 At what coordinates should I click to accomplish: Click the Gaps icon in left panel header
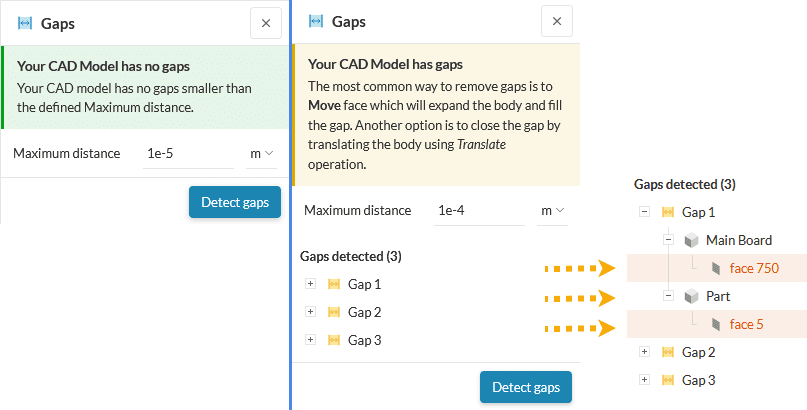[25, 22]
